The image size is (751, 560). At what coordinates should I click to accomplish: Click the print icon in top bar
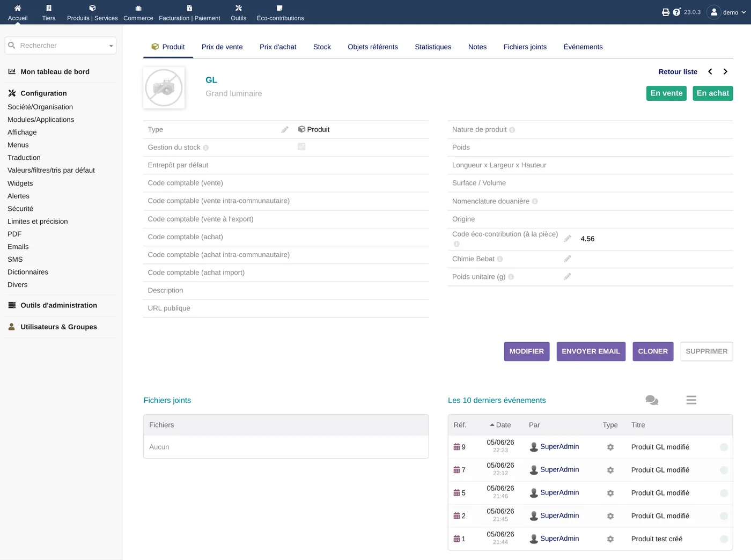(x=665, y=12)
